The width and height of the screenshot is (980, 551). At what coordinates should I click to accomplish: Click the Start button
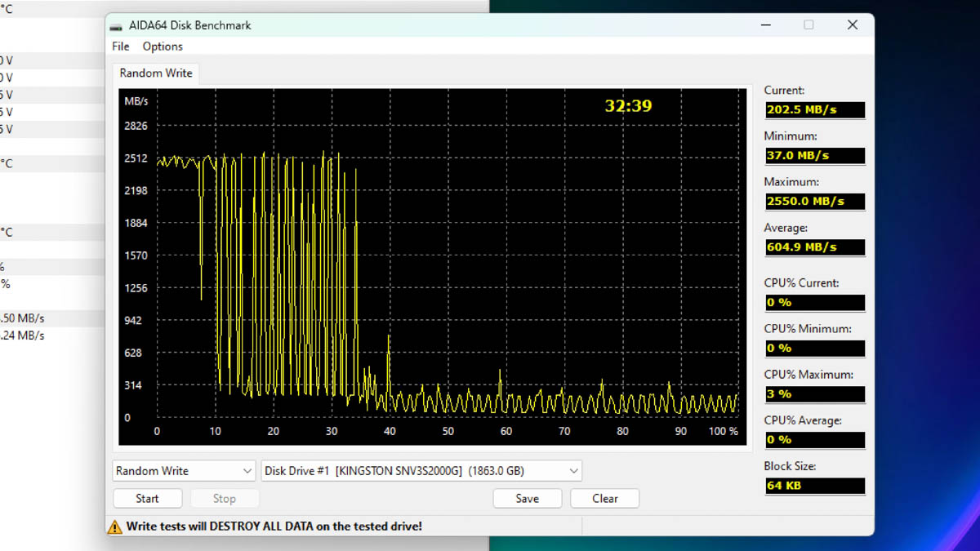[x=147, y=498]
